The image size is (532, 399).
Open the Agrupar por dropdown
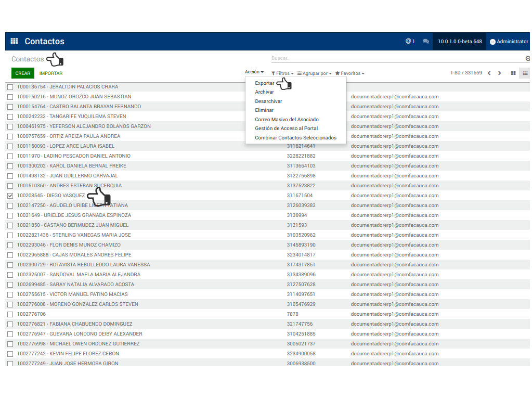point(314,73)
